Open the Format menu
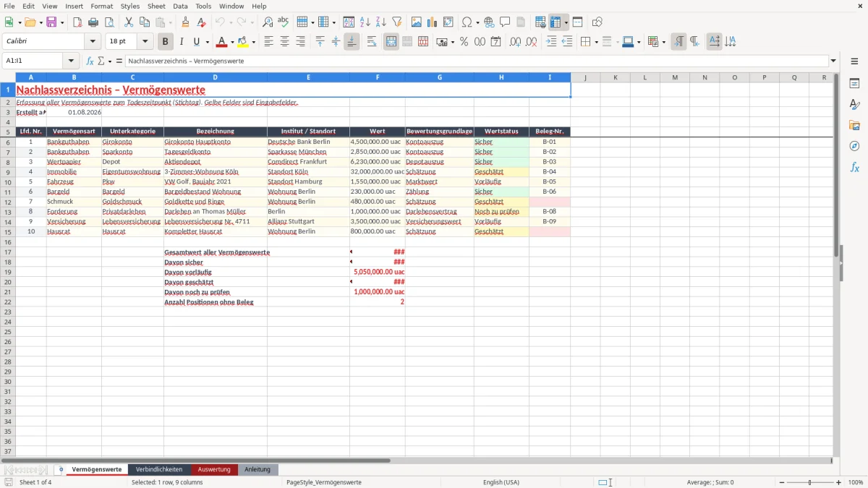 coord(102,6)
